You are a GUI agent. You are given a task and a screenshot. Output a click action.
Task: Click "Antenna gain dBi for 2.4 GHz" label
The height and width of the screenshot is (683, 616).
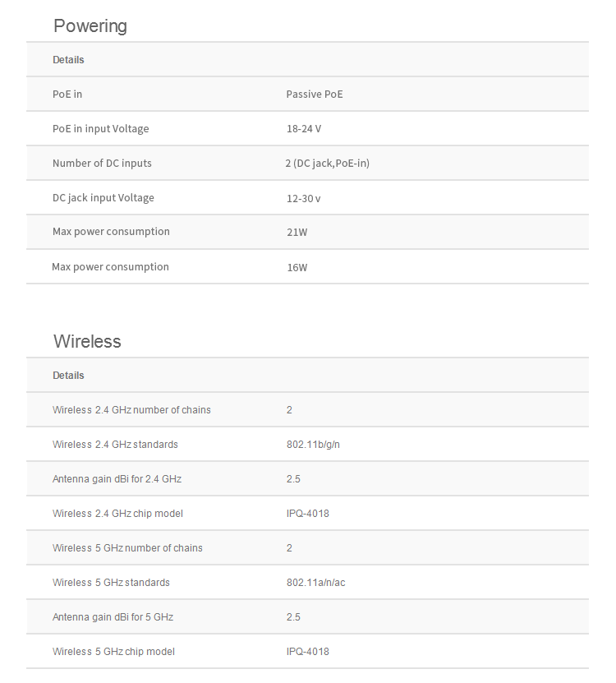coord(117,479)
